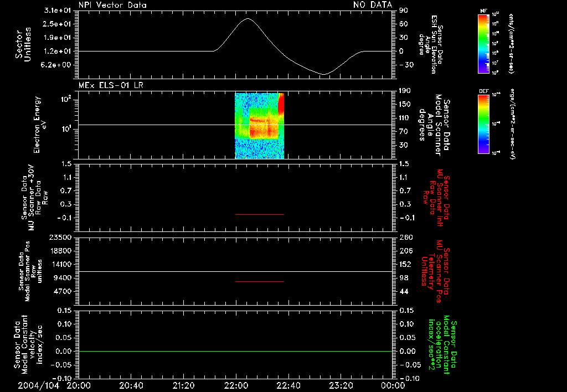Viewport: 567px width, 392px height.
Task: Click the 'Electron Energy eV' axis title
Action: pos(40,125)
